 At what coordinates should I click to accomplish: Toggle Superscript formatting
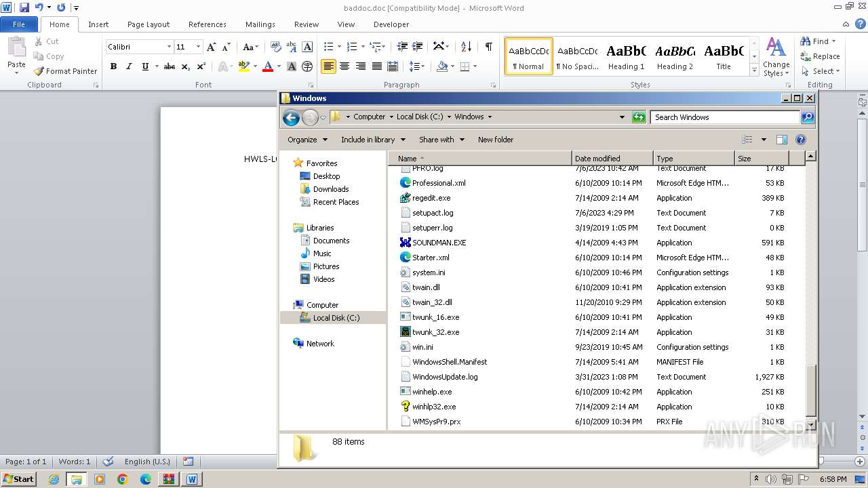click(201, 66)
